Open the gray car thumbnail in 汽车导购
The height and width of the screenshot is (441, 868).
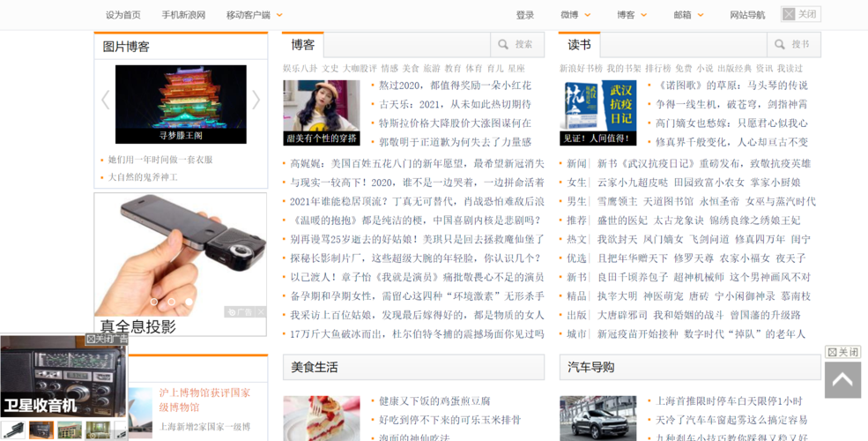(597, 418)
